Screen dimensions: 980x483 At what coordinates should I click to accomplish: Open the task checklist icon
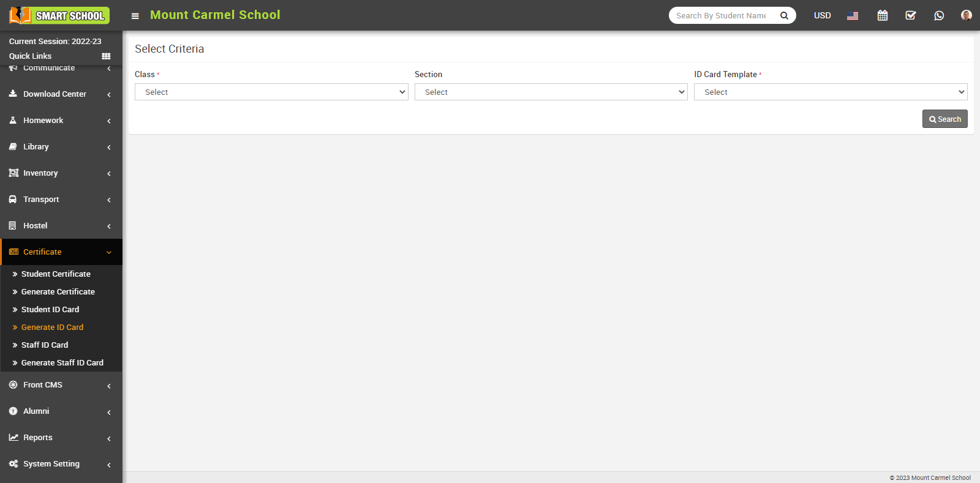[x=910, y=15]
